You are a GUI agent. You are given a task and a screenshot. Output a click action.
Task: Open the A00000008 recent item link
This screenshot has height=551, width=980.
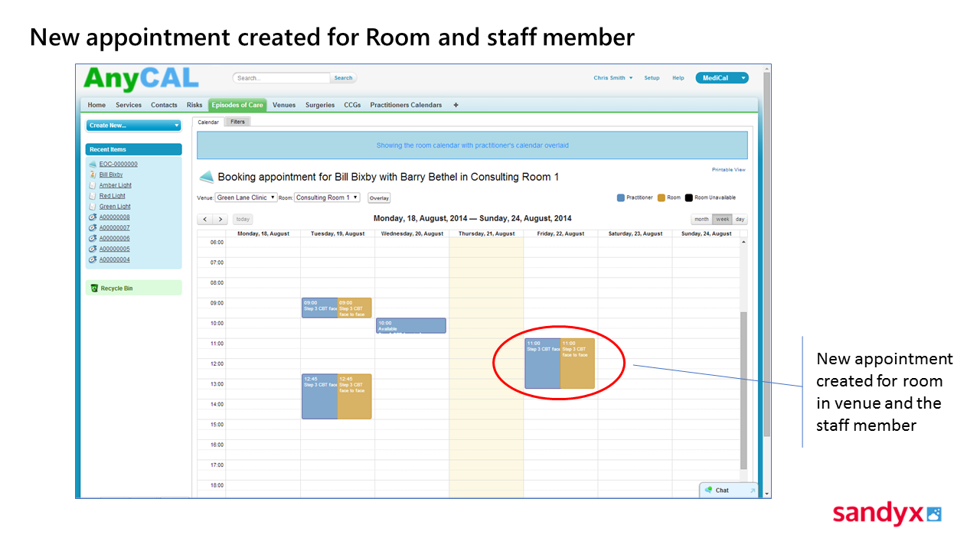(115, 217)
